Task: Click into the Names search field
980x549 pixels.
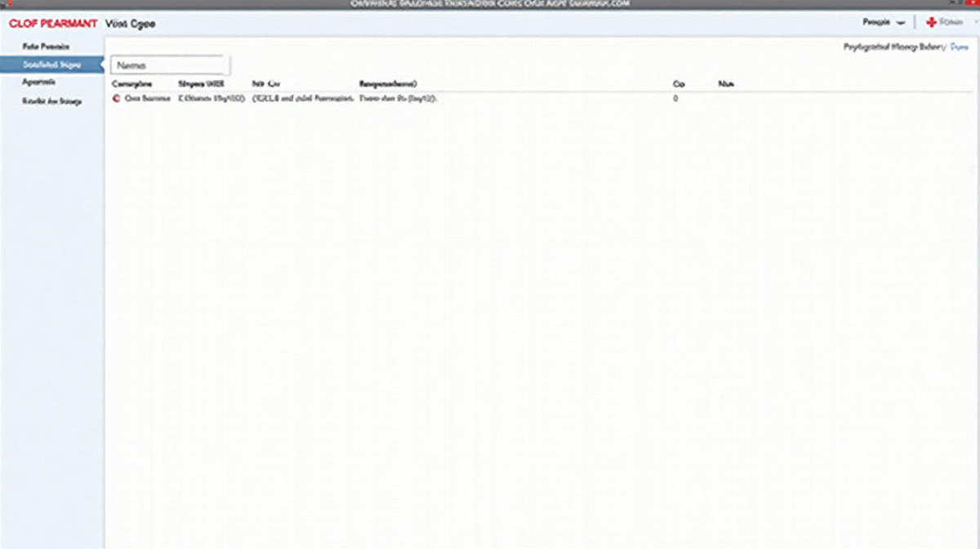Action: (x=170, y=65)
